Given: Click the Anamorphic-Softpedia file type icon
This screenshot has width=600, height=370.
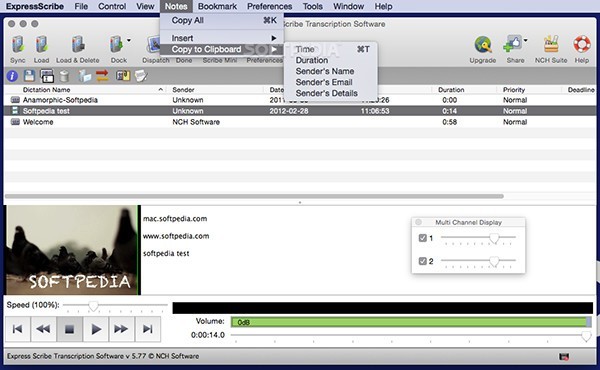Looking at the screenshot, I should click(x=15, y=100).
